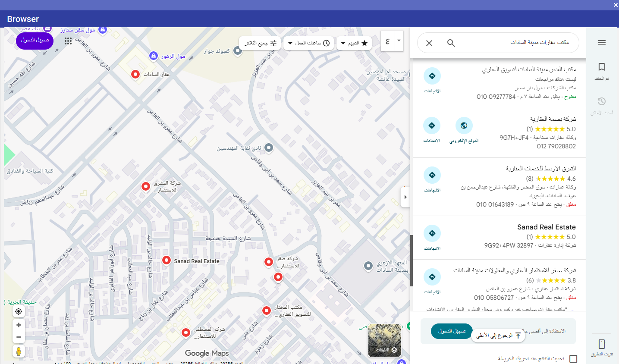
Task: Open the Saved places bookmark icon
Action: coord(602,67)
